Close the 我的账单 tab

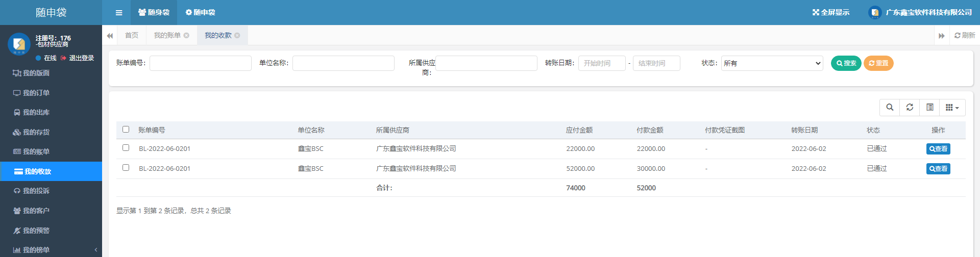point(186,35)
